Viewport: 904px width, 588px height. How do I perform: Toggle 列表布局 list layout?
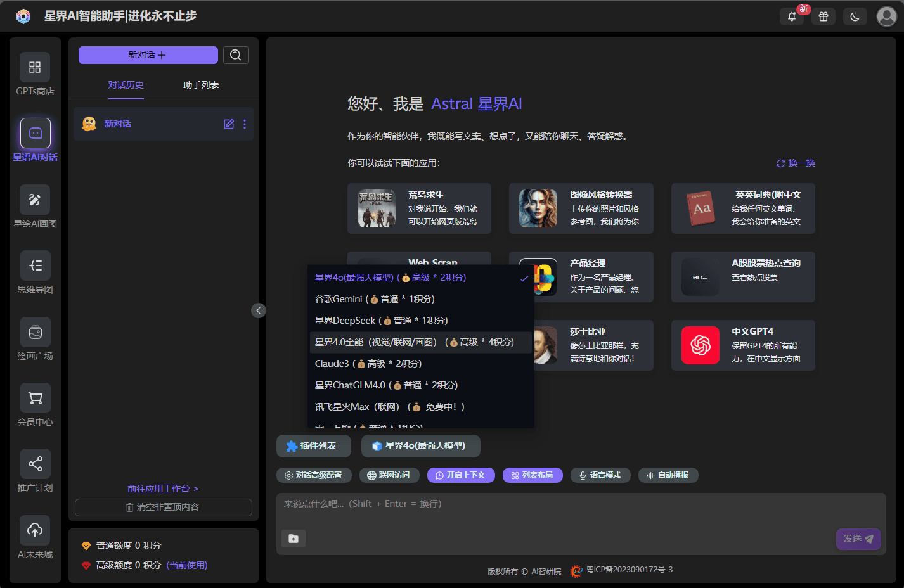[x=533, y=475]
